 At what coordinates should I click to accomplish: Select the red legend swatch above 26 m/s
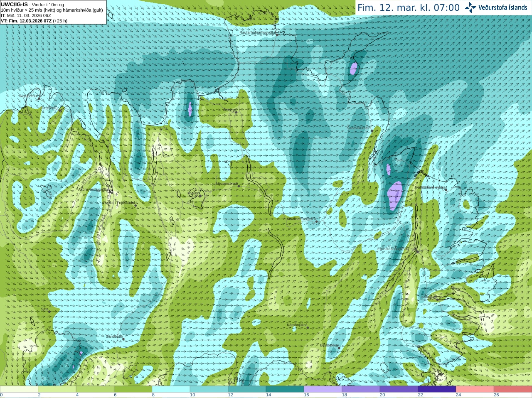coord(513,389)
